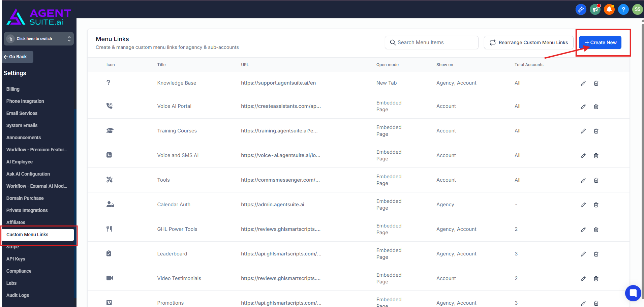Click the Go Back button
The width and height of the screenshot is (644, 307).
point(18,57)
